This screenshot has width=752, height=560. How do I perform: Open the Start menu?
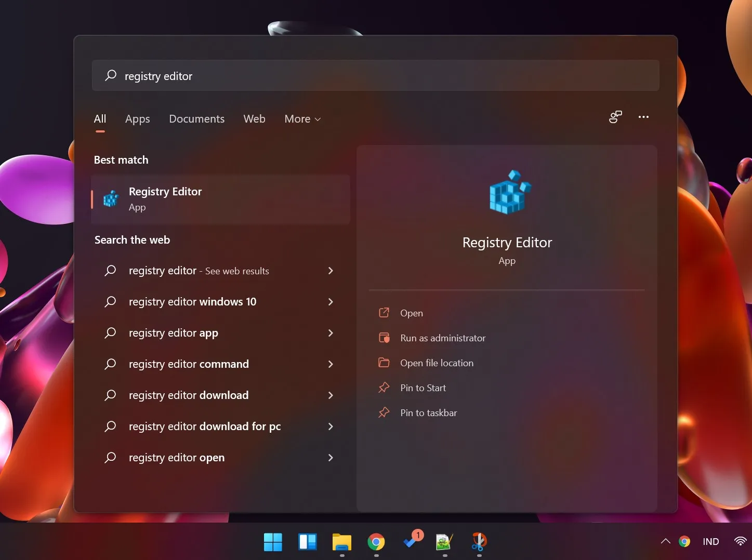pos(273,542)
